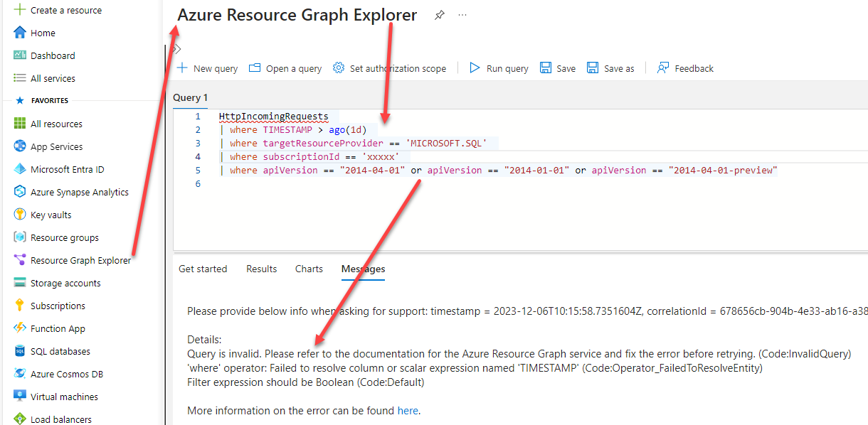Open the 'here' error information link
Image resolution: width=868 pixels, height=425 pixels.
point(408,410)
